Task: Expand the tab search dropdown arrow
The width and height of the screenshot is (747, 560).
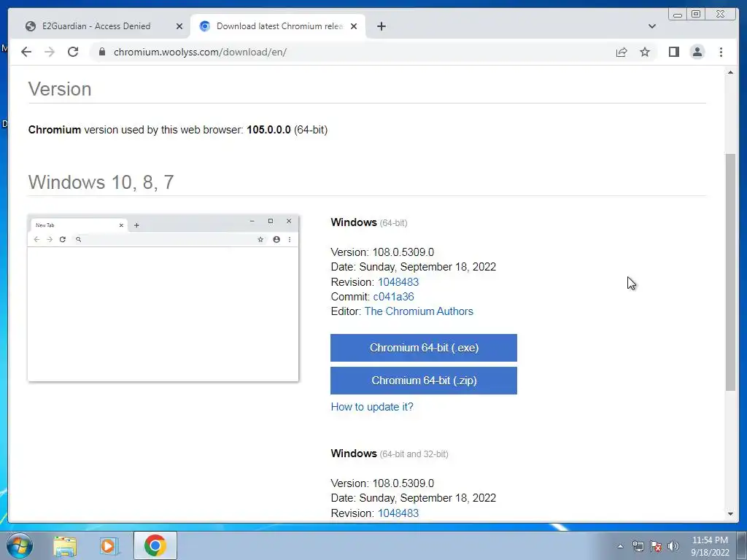Action: (651, 26)
